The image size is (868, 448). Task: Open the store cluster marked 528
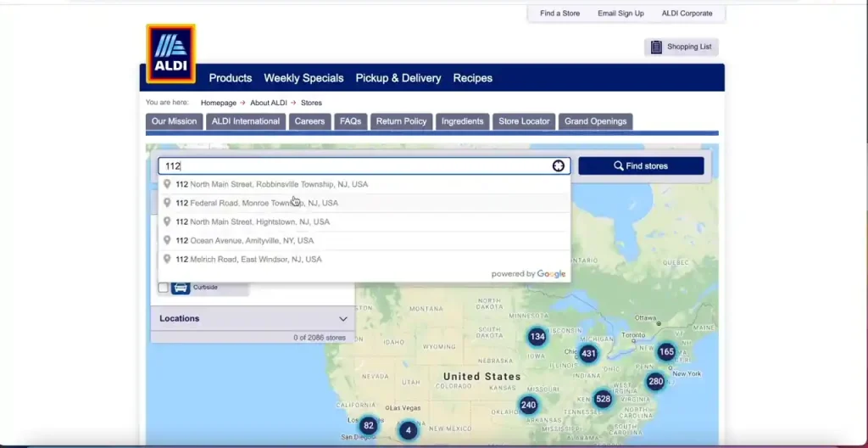click(x=603, y=399)
